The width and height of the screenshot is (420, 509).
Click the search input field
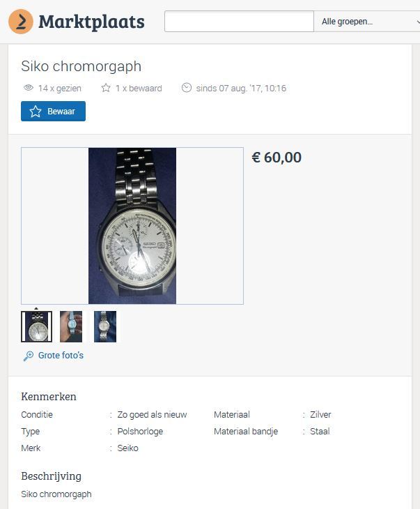click(x=239, y=22)
